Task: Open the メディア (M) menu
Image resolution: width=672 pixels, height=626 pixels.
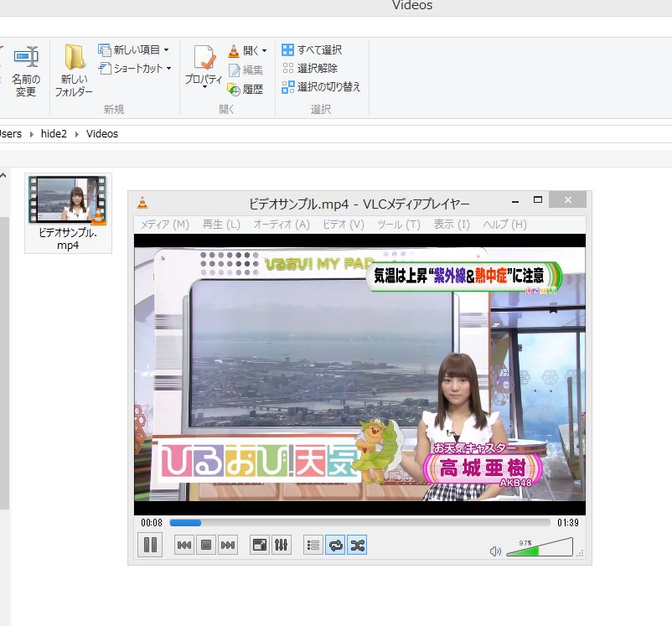Action: pos(165,225)
